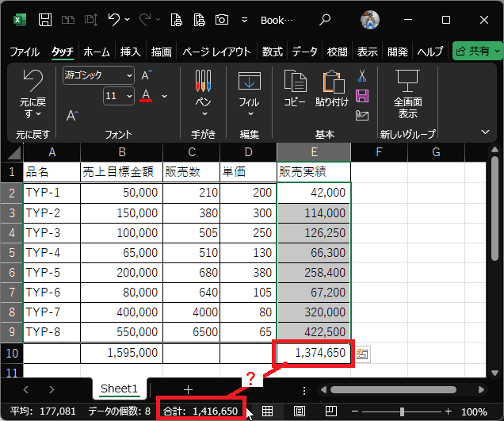Click the zoom slider in status bar
Screen dimensions: 504x421
(x=403, y=411)
